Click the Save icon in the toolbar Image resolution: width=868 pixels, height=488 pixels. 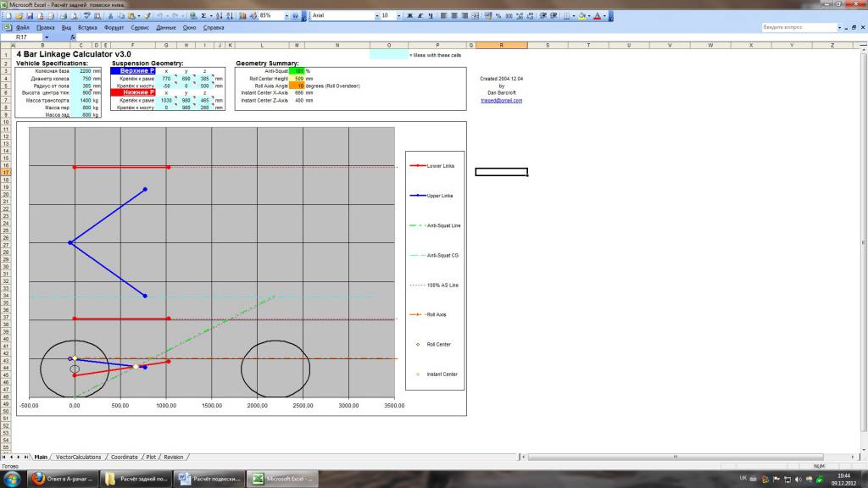click(30, 16)
